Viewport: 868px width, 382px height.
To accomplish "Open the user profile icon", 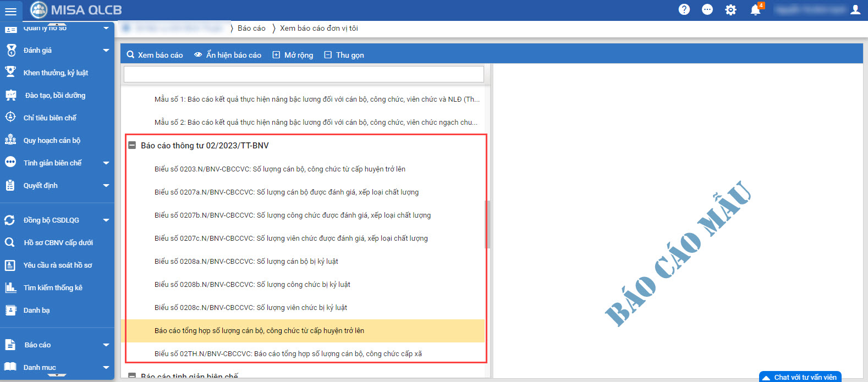I will (x=855, y=9).
